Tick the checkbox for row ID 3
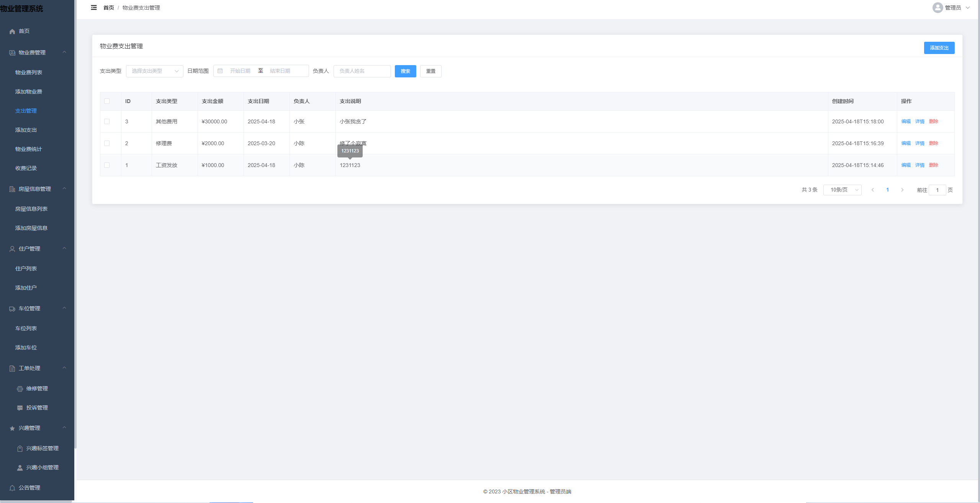 pos(107,122)
